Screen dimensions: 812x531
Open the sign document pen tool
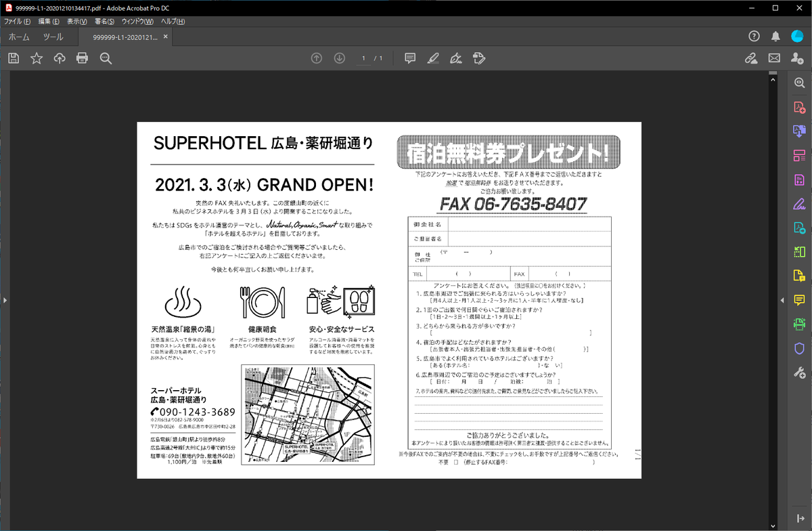click(x=456, y=58)
